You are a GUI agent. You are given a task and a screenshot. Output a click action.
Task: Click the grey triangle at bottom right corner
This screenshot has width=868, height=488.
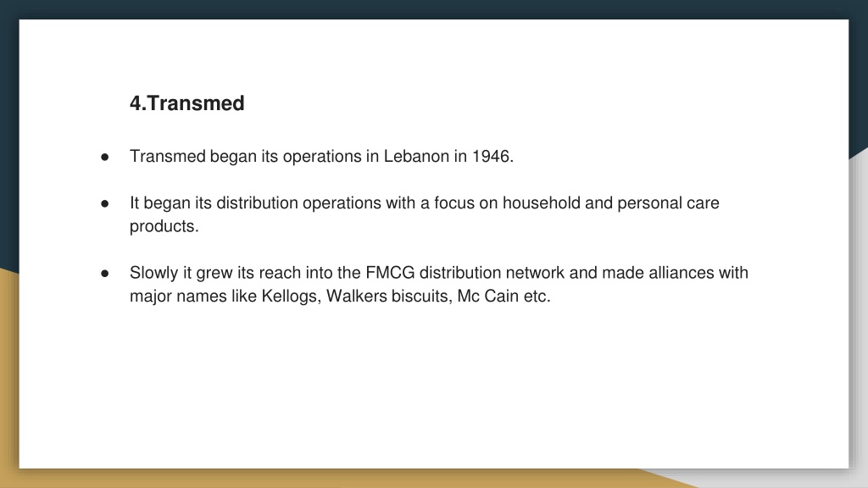tap(775, 480)
